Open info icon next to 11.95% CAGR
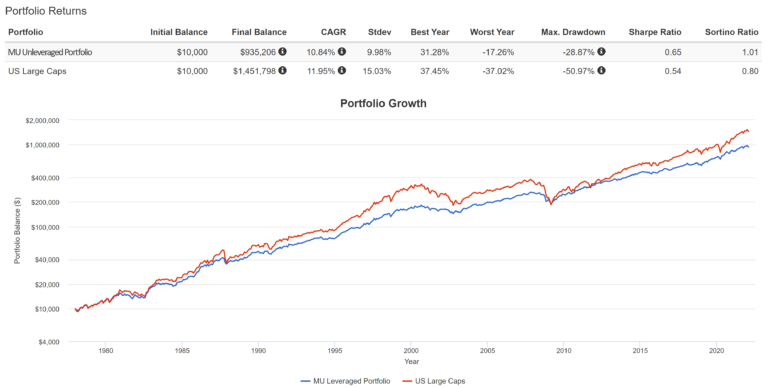 [342, 71]
